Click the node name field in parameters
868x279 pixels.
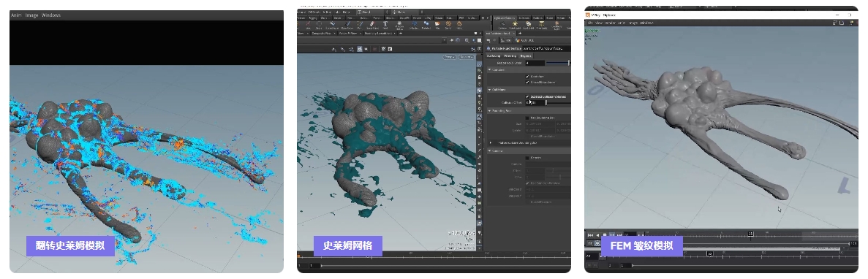(546, 48)
